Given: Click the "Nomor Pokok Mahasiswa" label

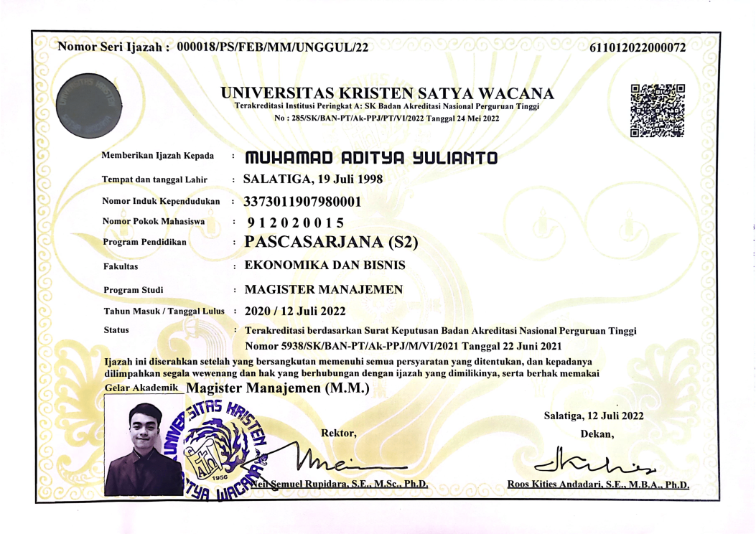Looking at the screenshot, I should (154, 222).
